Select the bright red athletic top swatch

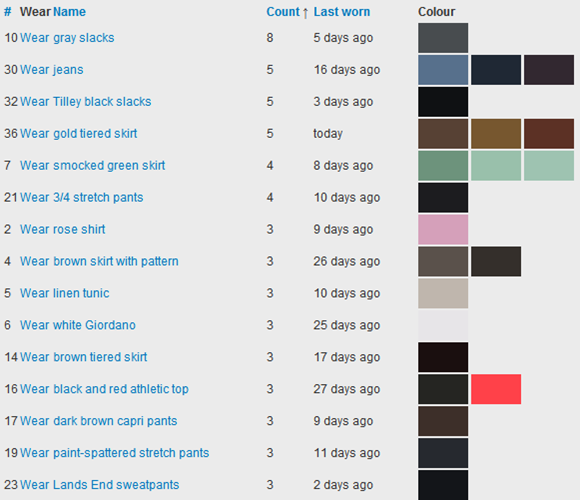coord(496,389)
